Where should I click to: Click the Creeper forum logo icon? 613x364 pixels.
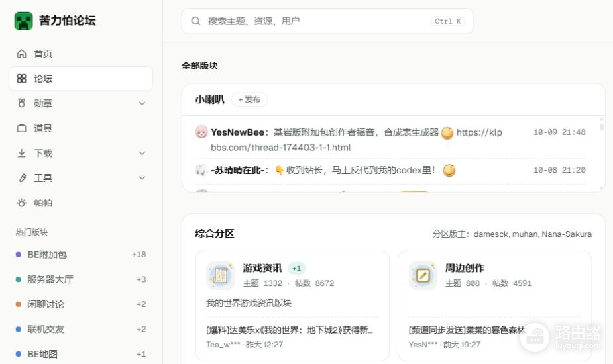pyautogui.click(x=23, y=21)
